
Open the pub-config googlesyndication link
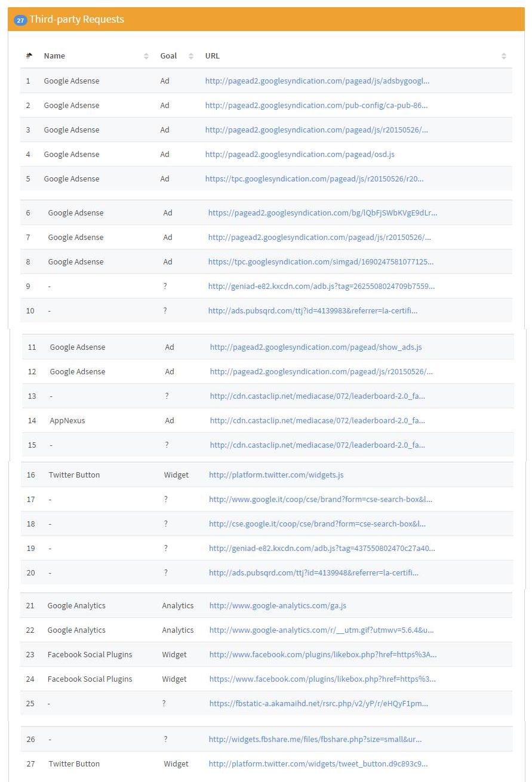(x=316, y=105)
